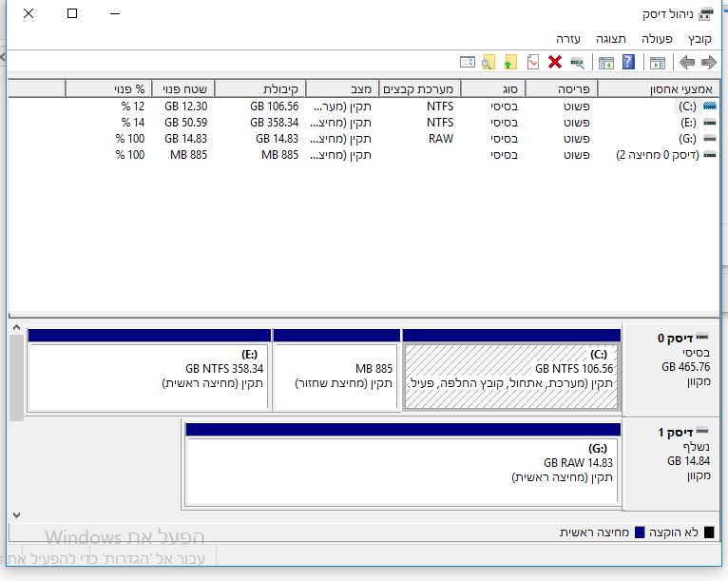
Task: Toggle the show/hide console tree icon
Action: [x=658, y=62]
